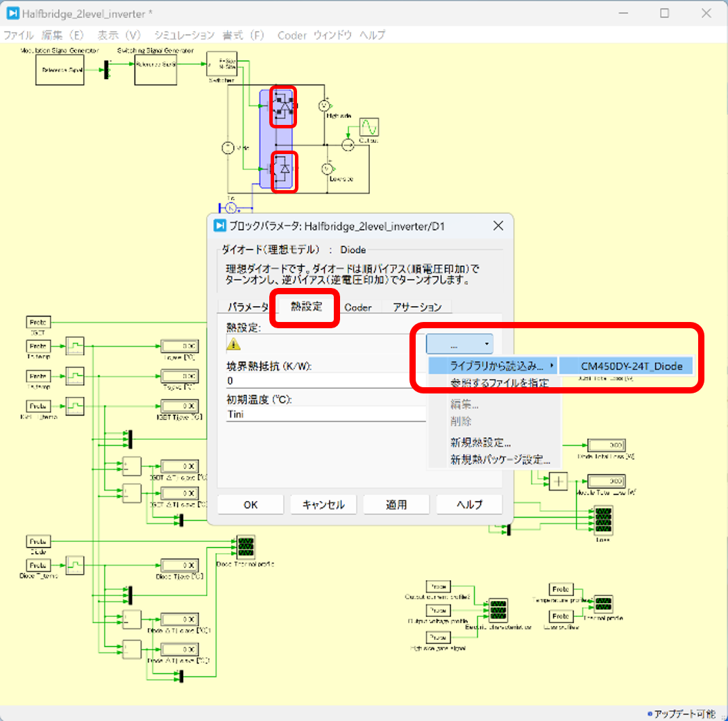This screenshot has width=728, height=721.
Task: Open the Diode Thermal profile scope
Action: pos(245,548)
